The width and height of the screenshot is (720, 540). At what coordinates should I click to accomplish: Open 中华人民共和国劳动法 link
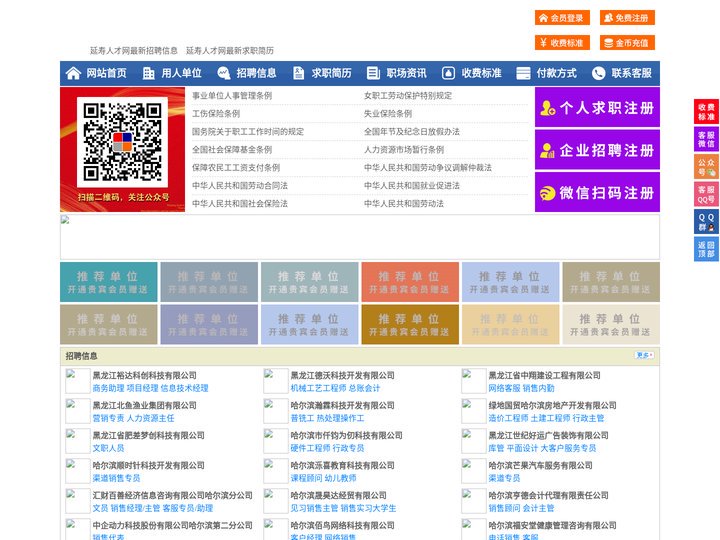[x=404, y=203]
